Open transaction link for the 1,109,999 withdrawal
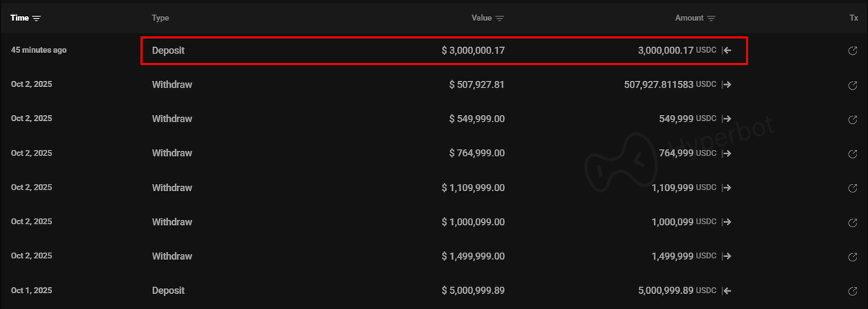 (853, 187)
